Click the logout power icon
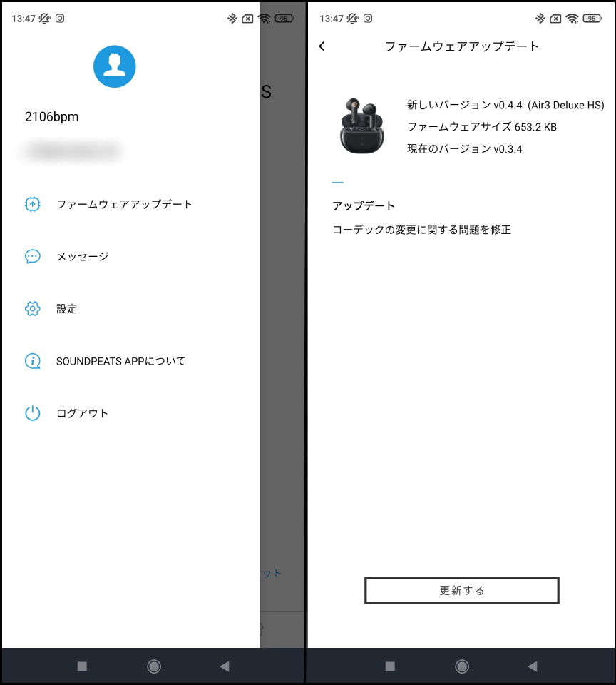This screenshot has width=616, height=685. tap(33, 413)
